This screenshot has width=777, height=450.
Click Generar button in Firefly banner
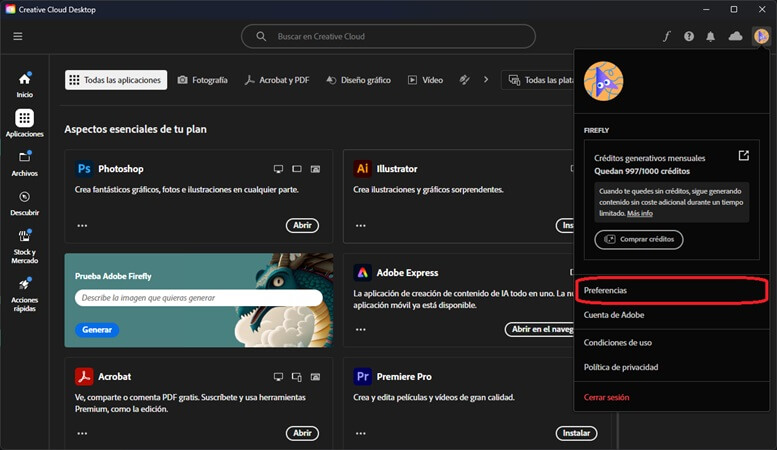(x=97, y=330)
